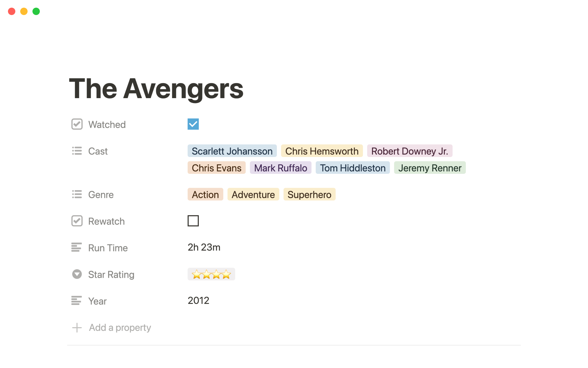This screenshot has height=368, width=588.
Task: Click the Run Time text icon
Action: [77, 247]
